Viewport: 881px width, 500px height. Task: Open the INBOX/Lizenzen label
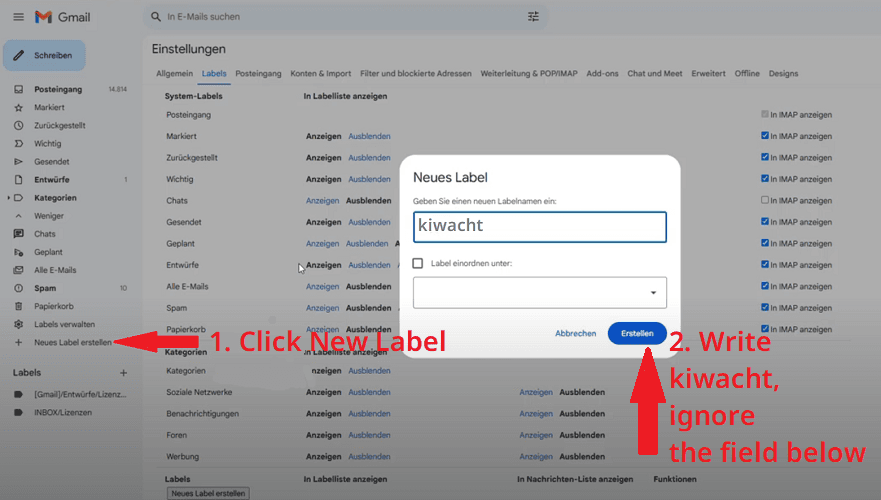click(x=63, y=412)
